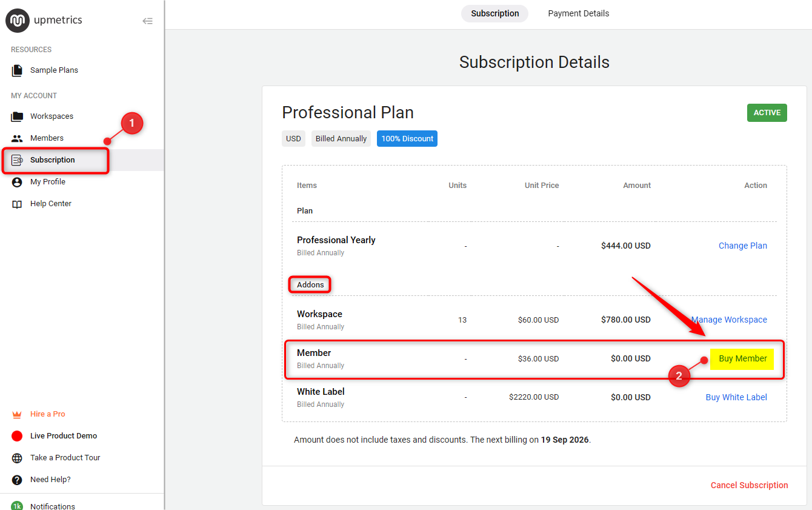Click the $60.00 USD unit price
The width and height of the screenshot is (812, 510).
pos(538,320)
